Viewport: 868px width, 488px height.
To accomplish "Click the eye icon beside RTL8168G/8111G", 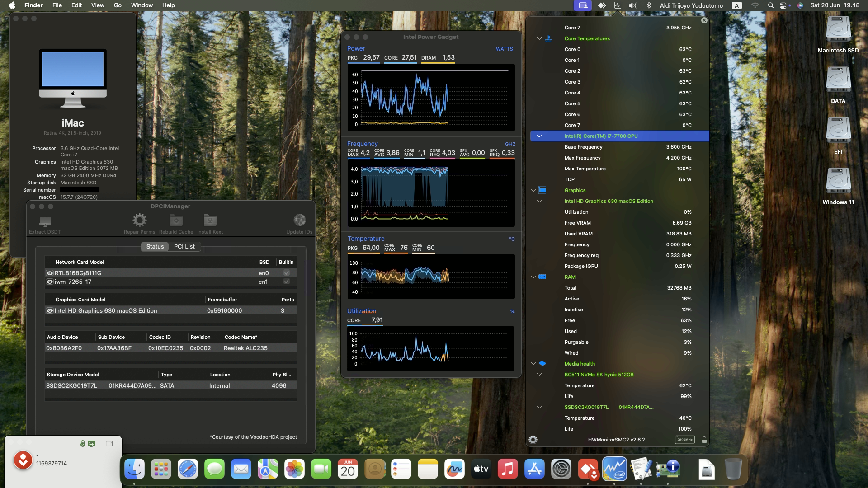I will (x=50, y=273).
